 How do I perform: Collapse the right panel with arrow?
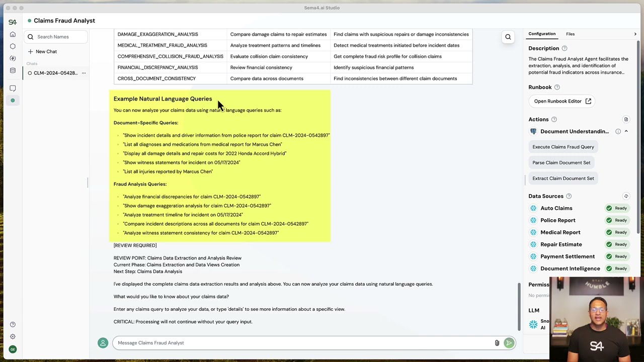coord(635,34)
